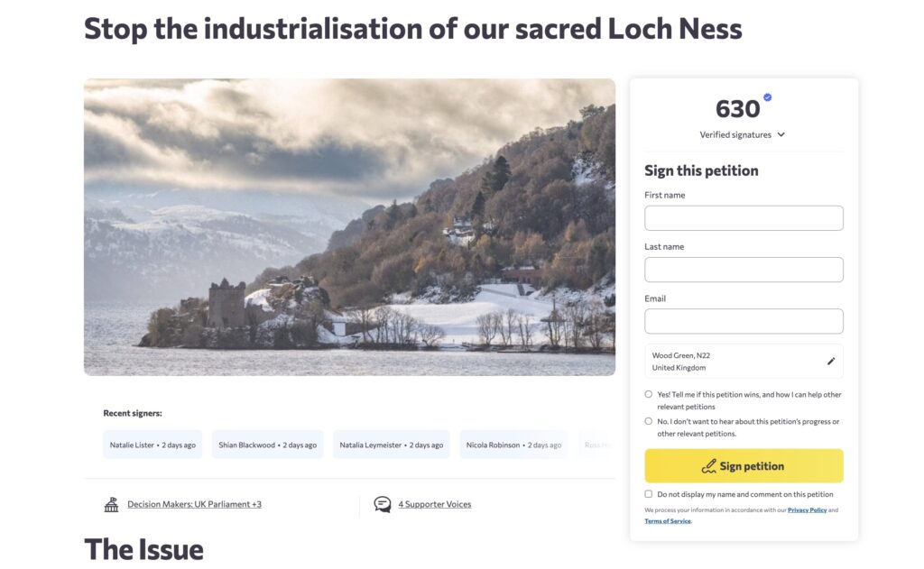Select Yes to hear if this petition wins

[648, 394]
